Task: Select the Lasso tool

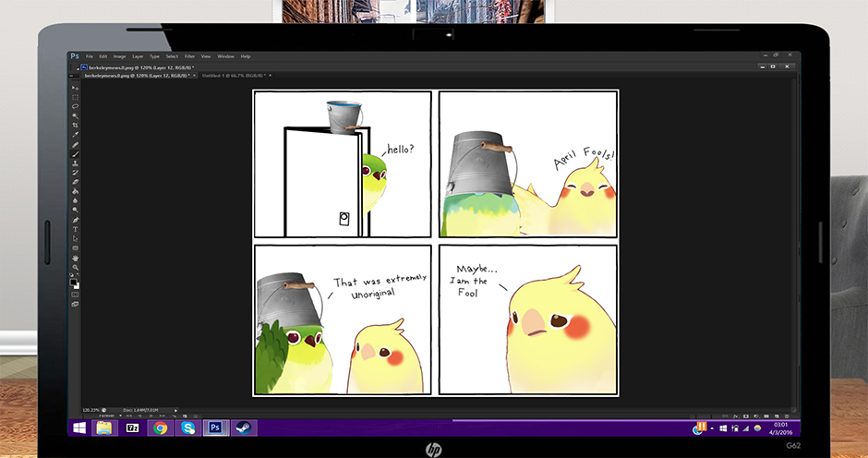Action: tap(76, 106)
